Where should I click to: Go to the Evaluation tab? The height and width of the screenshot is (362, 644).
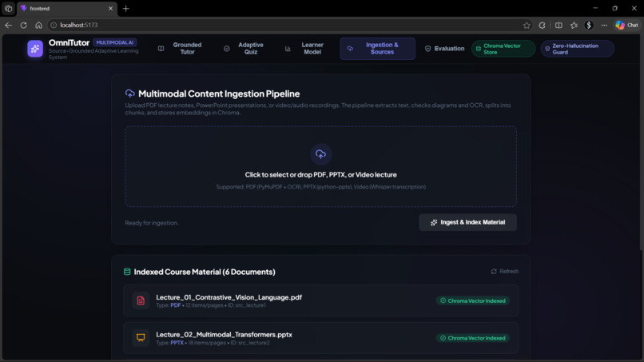(x=444, y=49)
